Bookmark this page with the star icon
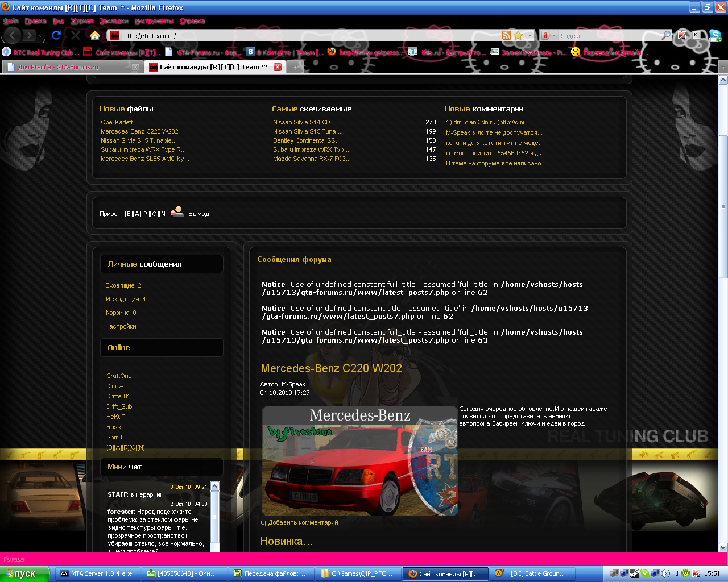The width and height of the screenshot is (728, 582). click(518, 35)
